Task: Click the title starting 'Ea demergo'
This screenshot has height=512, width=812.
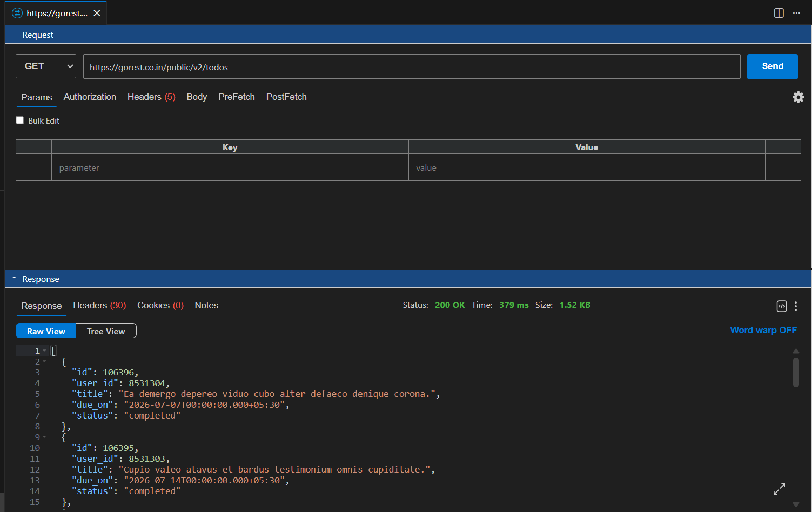Action: coord(277,394)
